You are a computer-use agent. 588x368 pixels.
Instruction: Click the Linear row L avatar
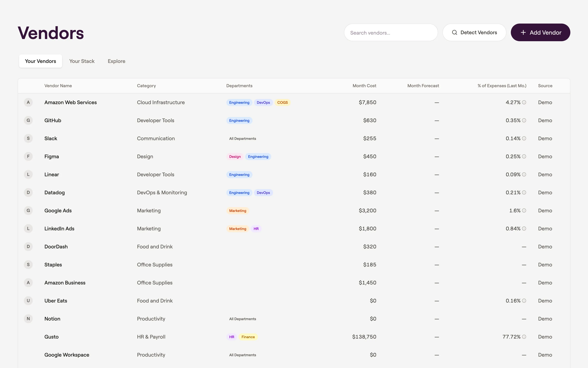point(28,174)
